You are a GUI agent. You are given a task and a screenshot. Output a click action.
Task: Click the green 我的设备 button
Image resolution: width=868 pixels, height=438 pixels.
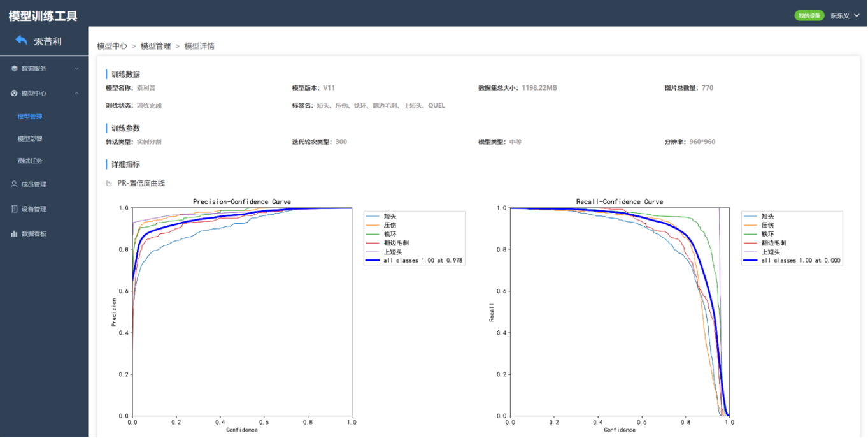pyautogui.click(x=809, y=16)
